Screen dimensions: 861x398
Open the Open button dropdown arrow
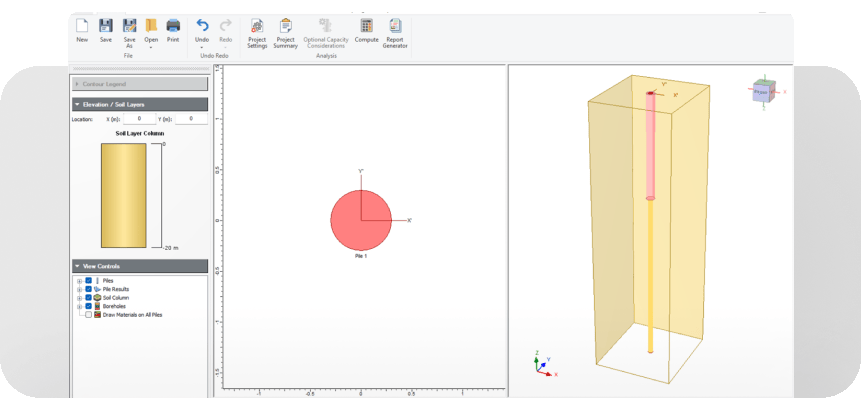pos(151,48)
